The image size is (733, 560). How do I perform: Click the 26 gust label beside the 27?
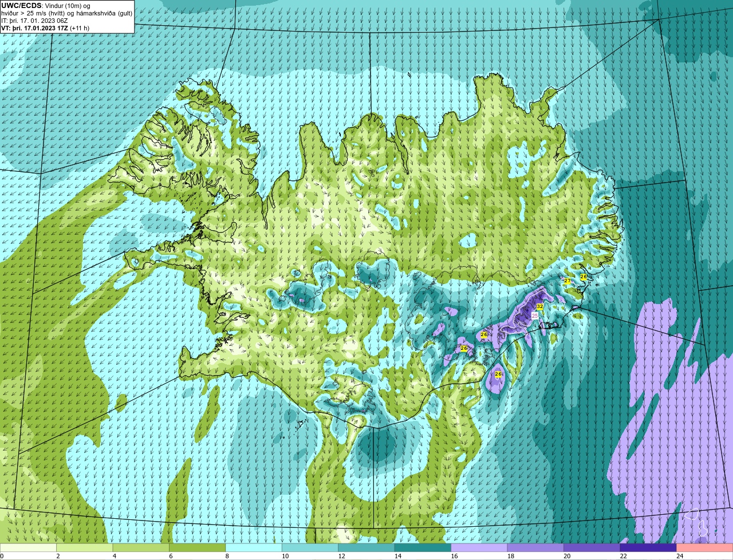[584, 277]
